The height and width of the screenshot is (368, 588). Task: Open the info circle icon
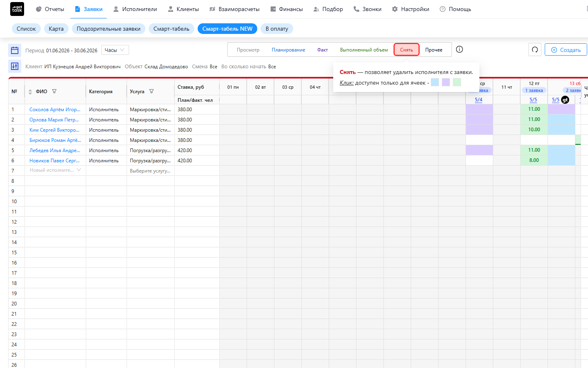[x=459, y=49]
